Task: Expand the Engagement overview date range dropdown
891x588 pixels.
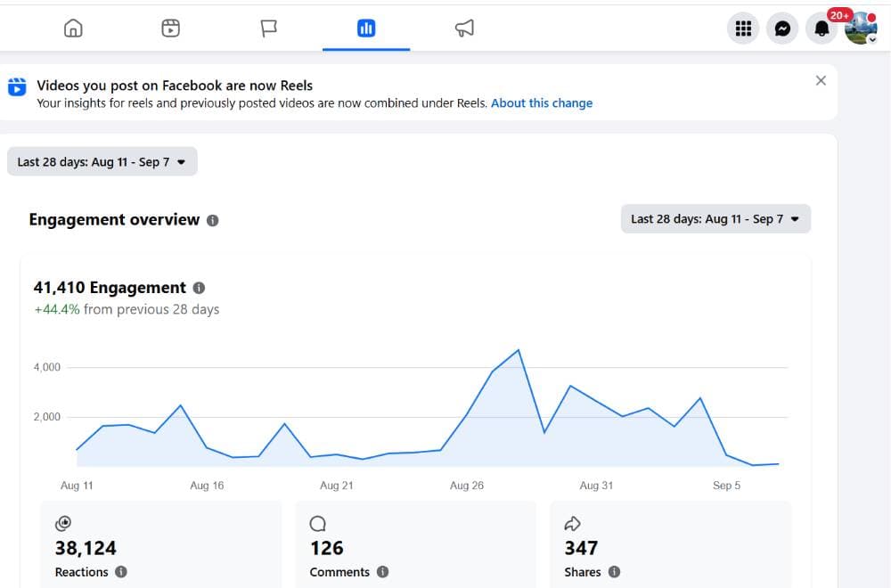Action: tap(715, 219)
